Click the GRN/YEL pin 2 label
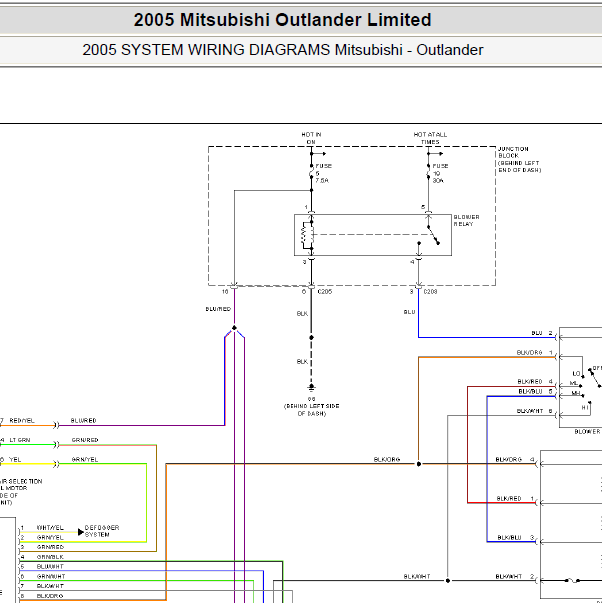602x603 pixels. click(50, 537)
